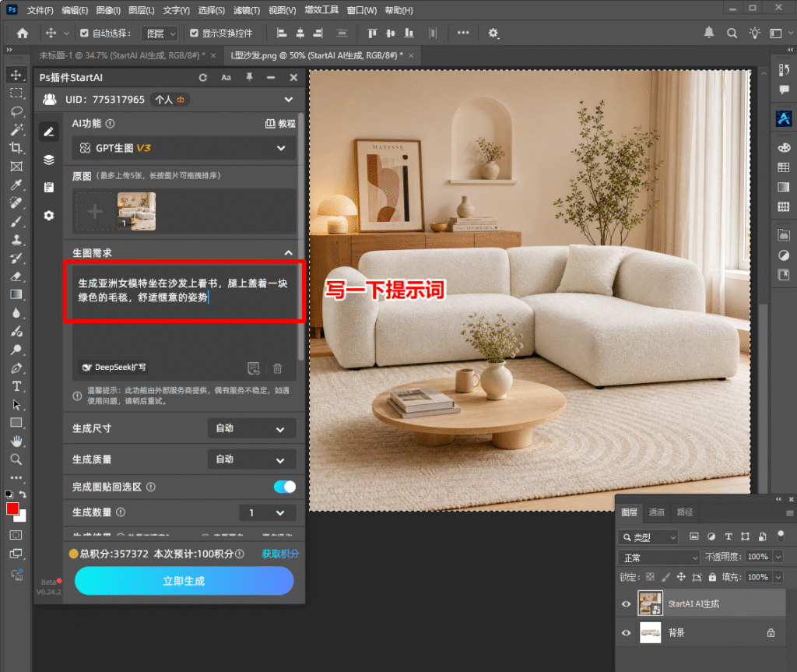
Task: Hide the 背景 layer
Action: (x=627, y=633)
